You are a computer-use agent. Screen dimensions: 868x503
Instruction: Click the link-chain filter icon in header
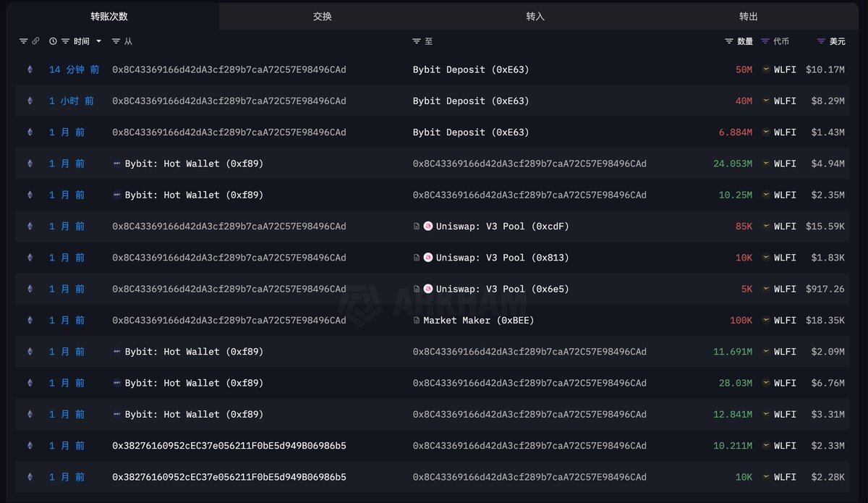pyautogui.click(x=35, y=41)
